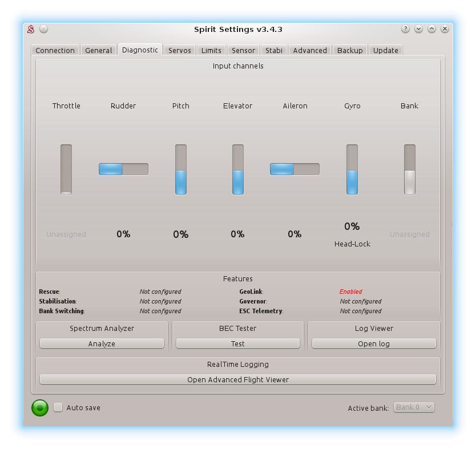Viewport: 476px width, 449px height.
Task: Click the Open log button
Action: tap(374, 343)
